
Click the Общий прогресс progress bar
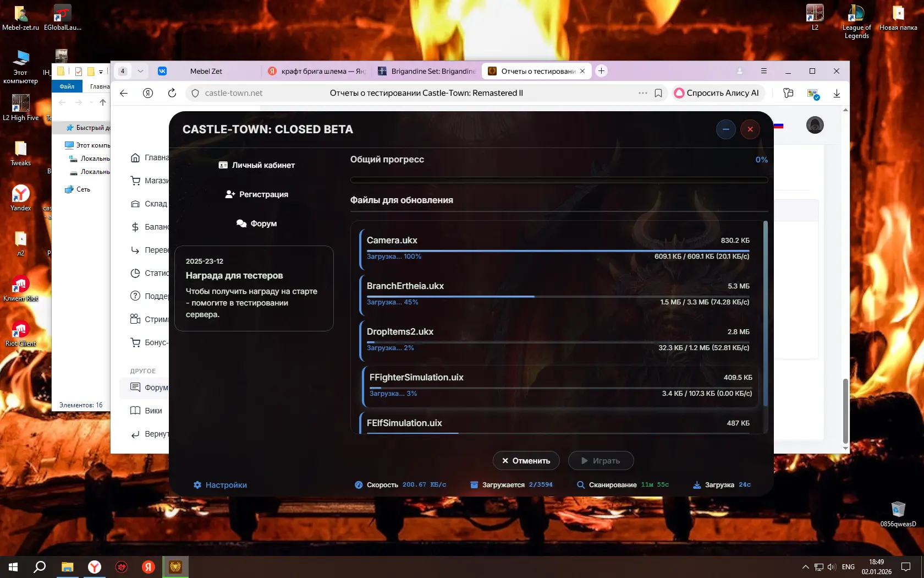[559, 180]
